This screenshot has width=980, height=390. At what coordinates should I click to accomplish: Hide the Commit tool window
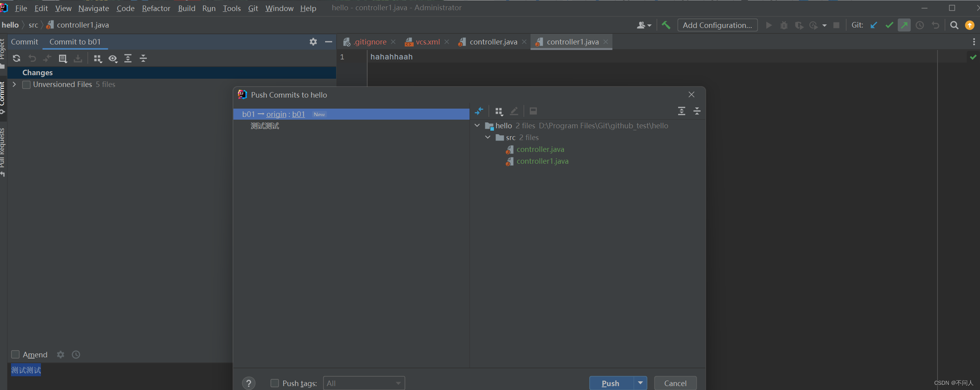point(329,42)
